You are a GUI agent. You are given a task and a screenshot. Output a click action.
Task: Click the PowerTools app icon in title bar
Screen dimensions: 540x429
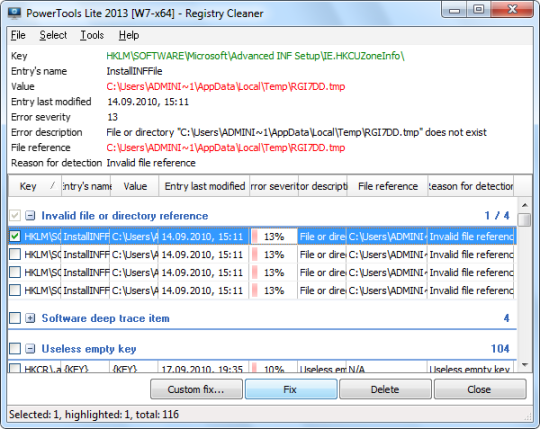14,13
